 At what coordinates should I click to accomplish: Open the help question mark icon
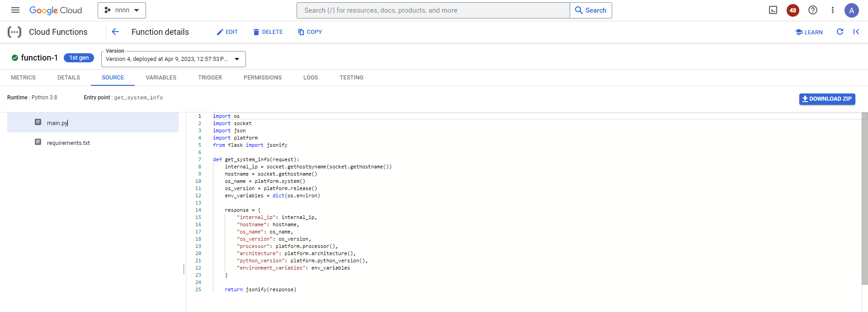[x=813, y=10]
